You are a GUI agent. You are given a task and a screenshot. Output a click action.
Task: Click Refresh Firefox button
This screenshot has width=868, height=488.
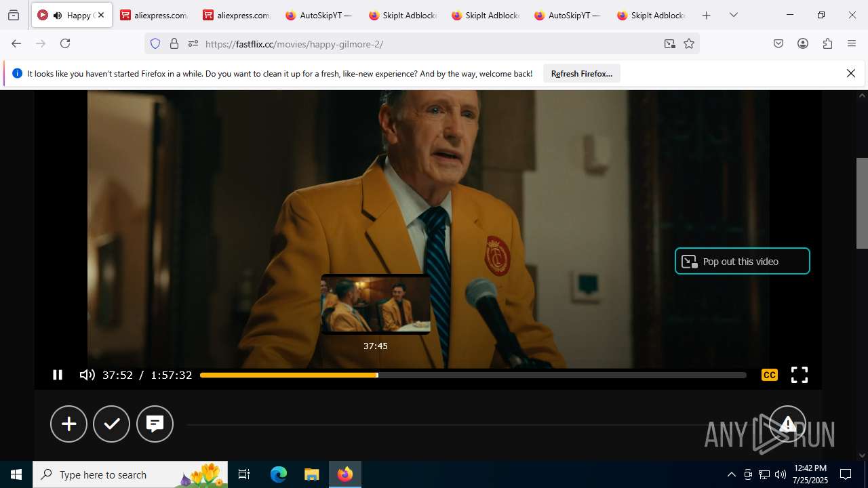581,73
